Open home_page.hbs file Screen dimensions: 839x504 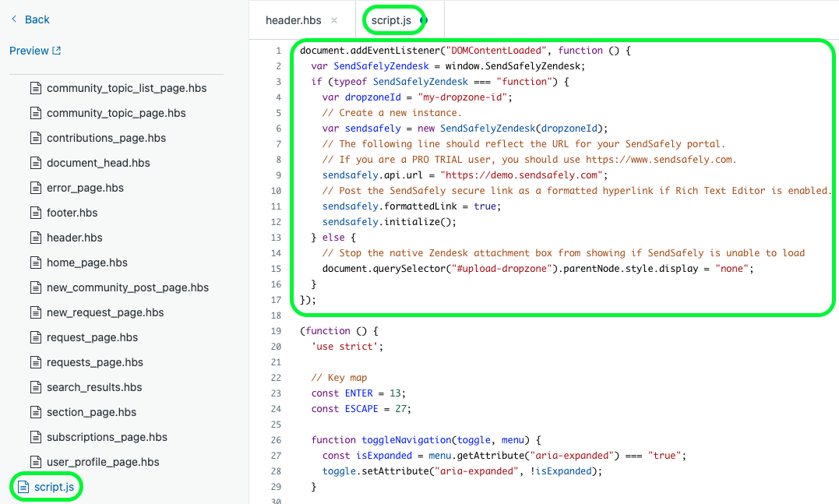point(87,263)
